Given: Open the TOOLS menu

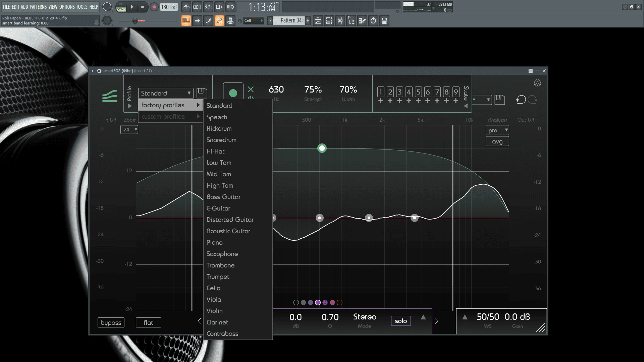Looking at the screenshot, I should (82, 7).
